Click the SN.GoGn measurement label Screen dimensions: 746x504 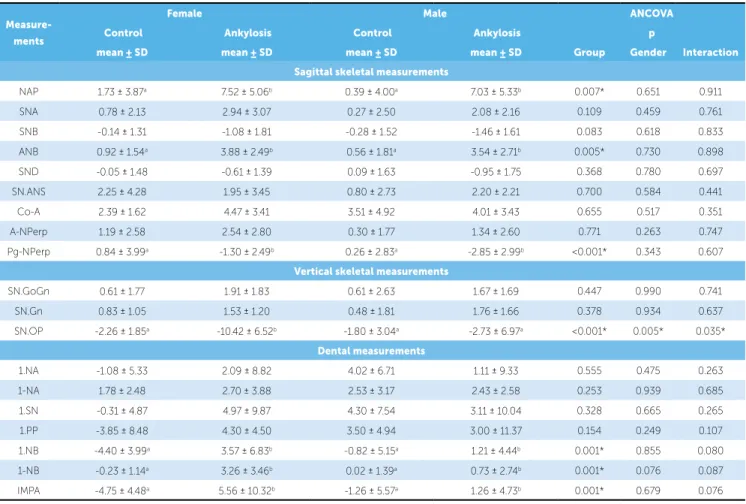(29, 291)
